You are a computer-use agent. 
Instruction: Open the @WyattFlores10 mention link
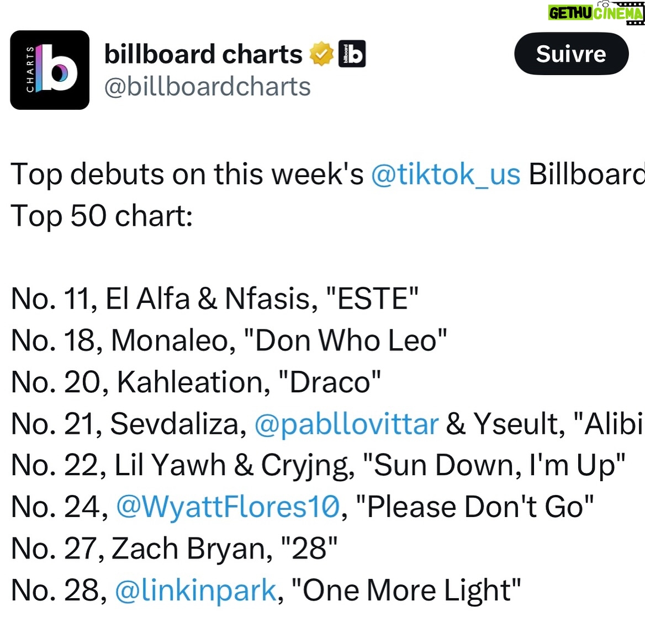tap(228, 507)
